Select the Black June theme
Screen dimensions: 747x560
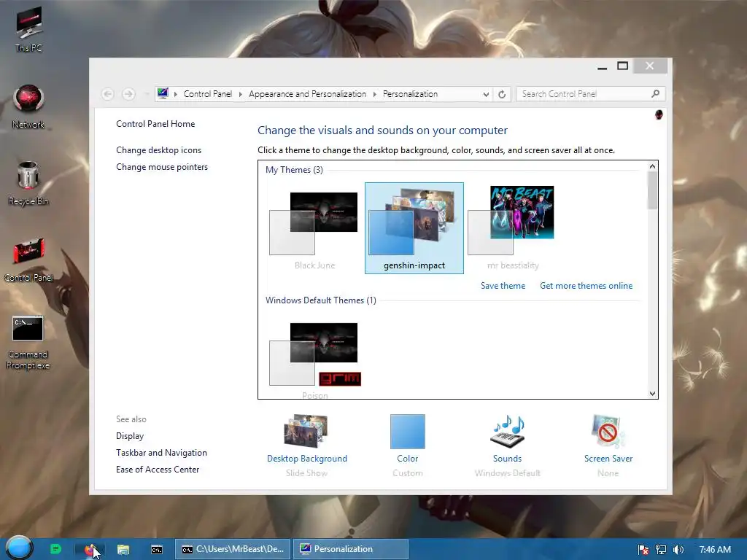315,228
